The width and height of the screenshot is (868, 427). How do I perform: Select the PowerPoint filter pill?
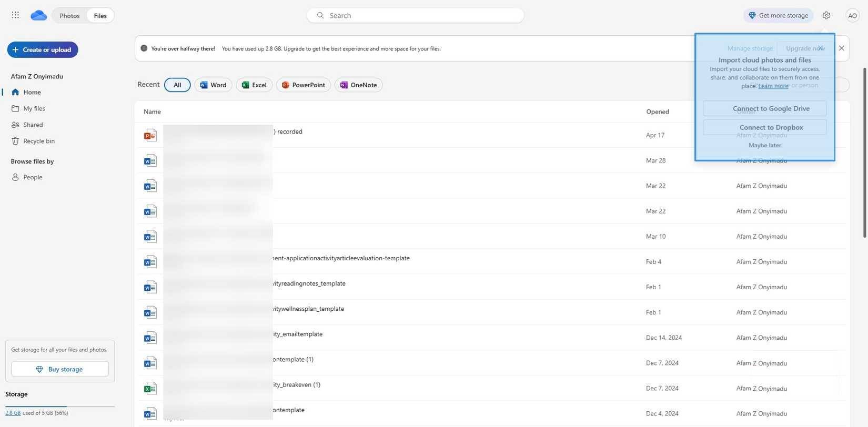(x=303, y=85)
